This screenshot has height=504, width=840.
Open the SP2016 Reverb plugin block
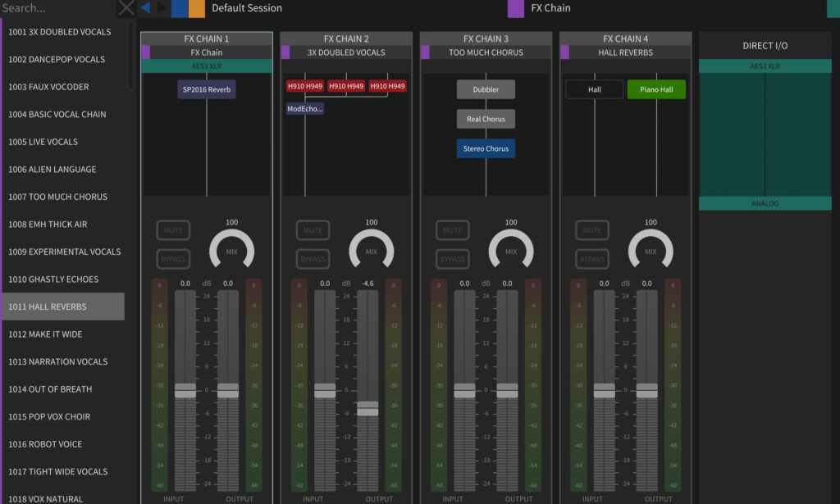click(x=207, y=89)
